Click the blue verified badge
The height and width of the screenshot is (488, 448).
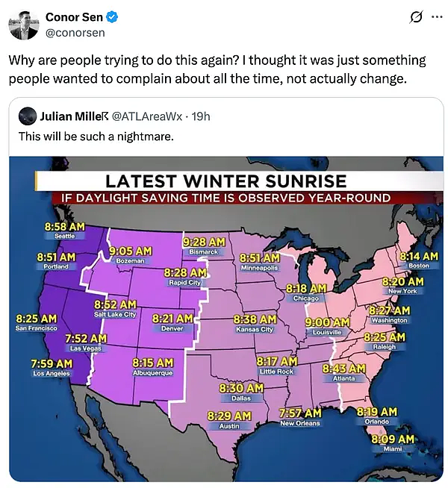(x=112, y=17)
